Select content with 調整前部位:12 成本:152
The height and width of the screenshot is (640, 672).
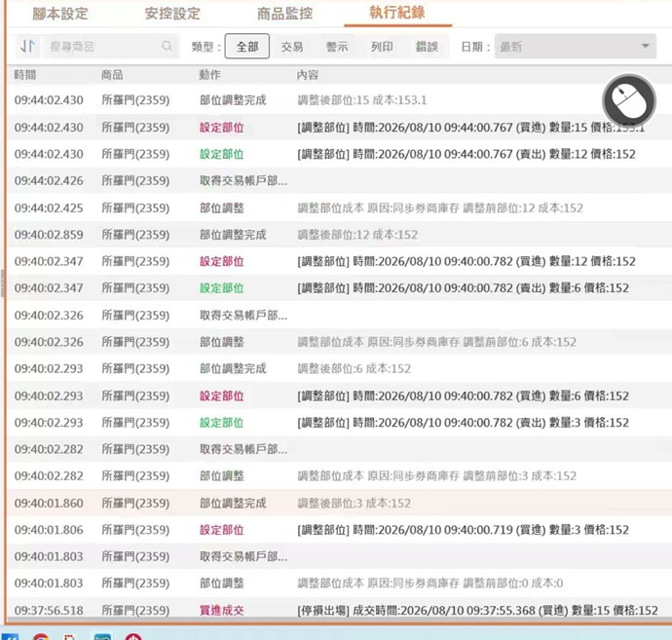point(440,207)
